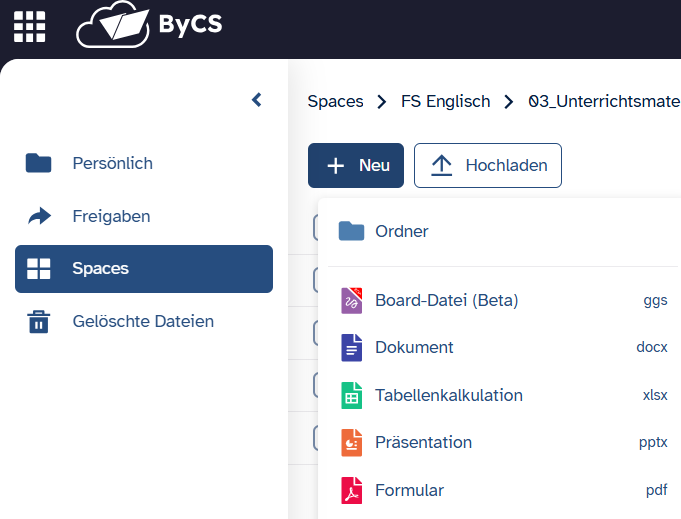The height and width of the screenshot is (519, 681).
Task: Go to Freigaben in the sidebar
Action: [111, 216]
